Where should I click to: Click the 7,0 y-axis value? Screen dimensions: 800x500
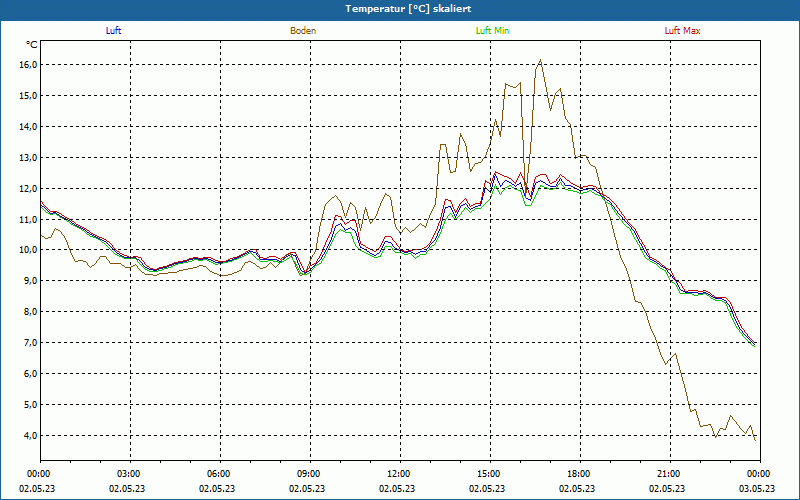point(31,343)
